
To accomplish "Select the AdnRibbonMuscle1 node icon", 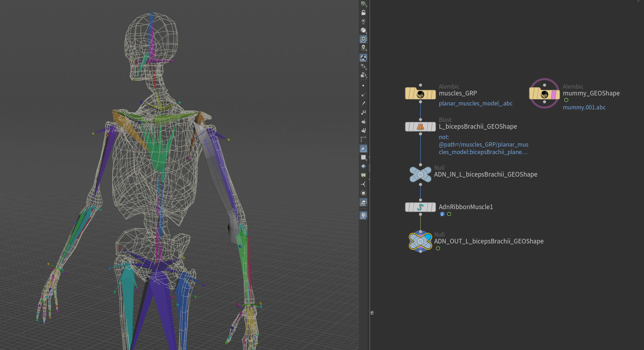I will tap(420, 207).
